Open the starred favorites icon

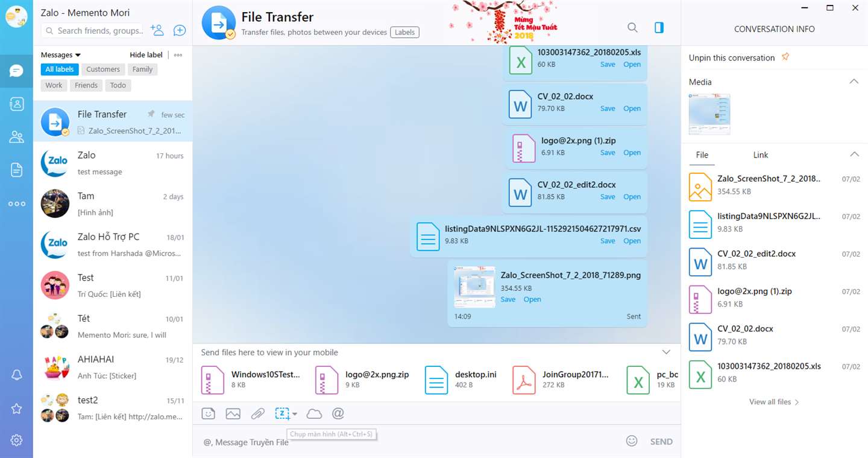(16, 409)
